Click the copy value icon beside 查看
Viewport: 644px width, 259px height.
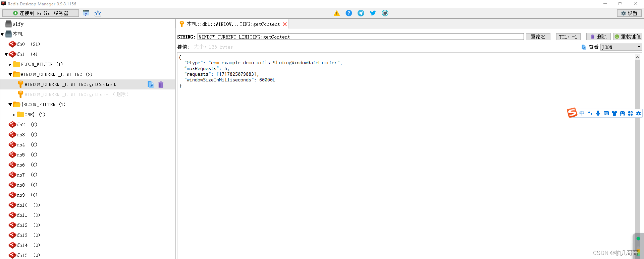[584, 47]
